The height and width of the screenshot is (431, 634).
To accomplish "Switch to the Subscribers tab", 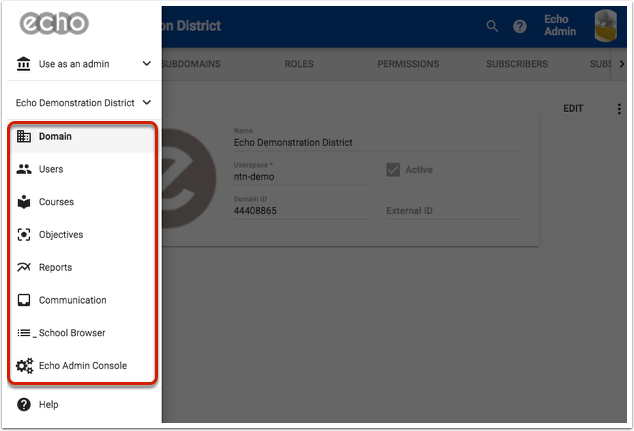I will point(517,64).
